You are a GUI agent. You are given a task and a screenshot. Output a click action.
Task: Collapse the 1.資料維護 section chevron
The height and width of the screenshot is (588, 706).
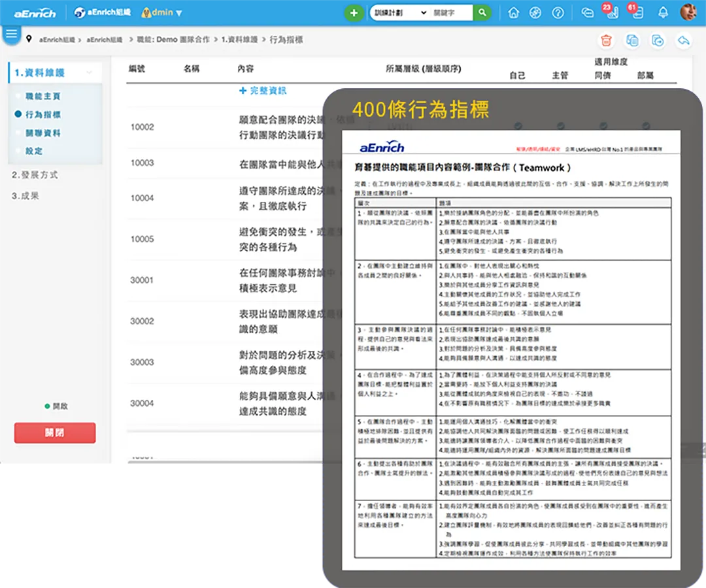89,73
